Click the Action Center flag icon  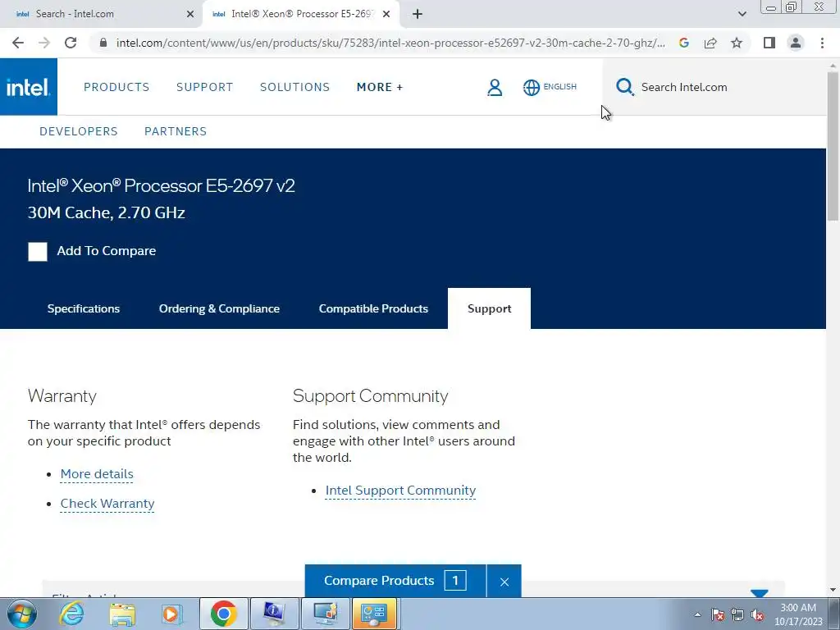[x=718, y=614]
